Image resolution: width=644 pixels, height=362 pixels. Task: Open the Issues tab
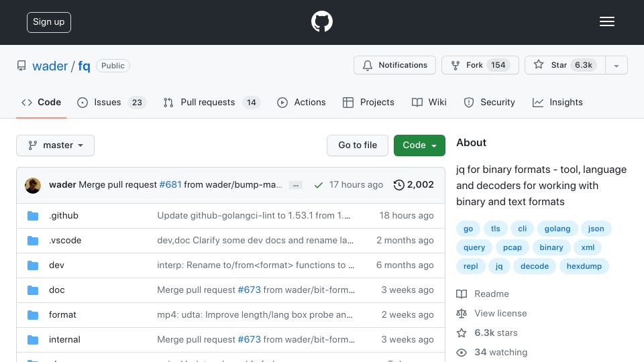coord(111,102)
